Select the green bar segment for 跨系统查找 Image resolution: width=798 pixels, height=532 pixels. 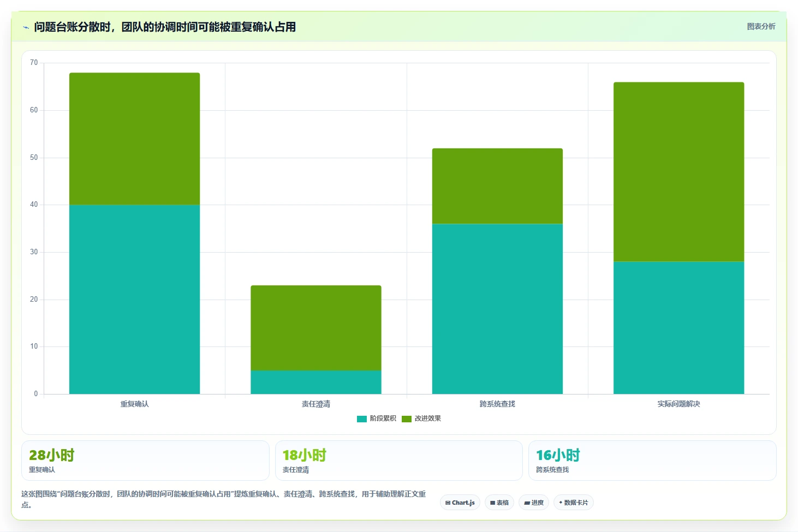click(497, 186)
